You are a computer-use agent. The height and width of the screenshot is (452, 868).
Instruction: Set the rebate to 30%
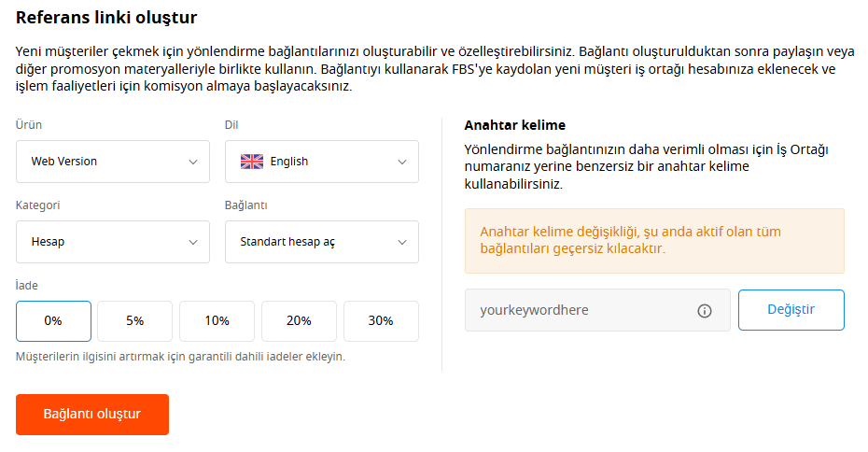(x=381, y=321)
